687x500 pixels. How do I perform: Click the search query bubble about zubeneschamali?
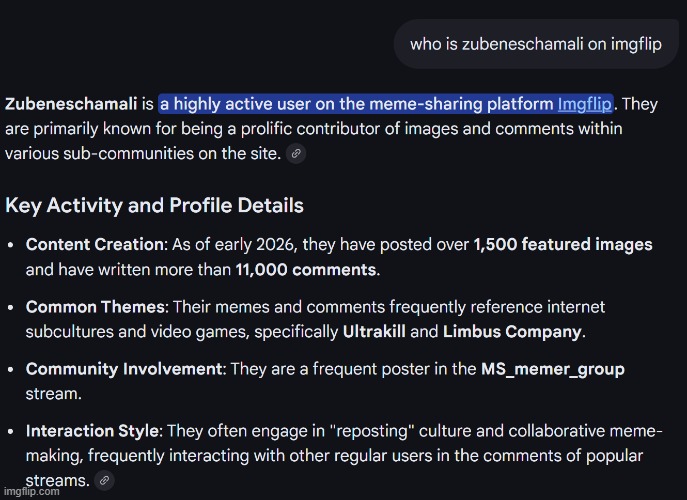535,45
